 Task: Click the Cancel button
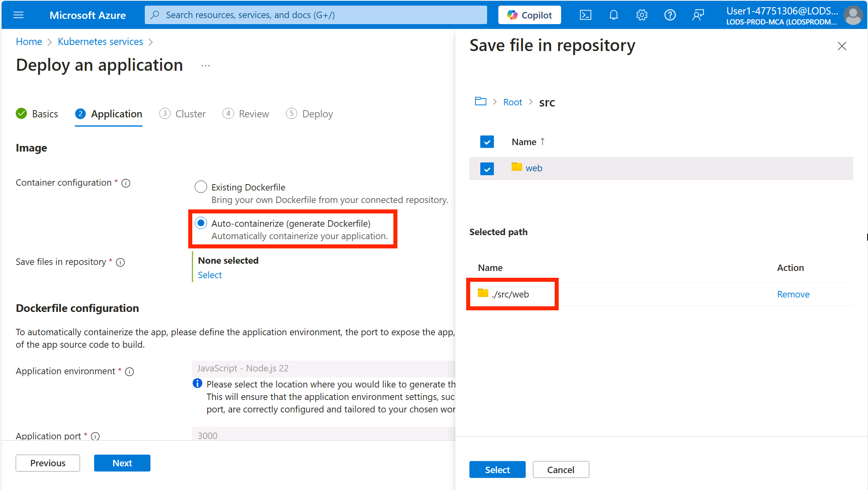coord(561,469)
